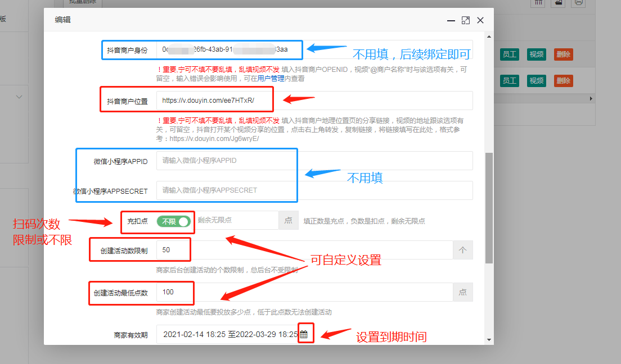
Task: Click 视频 button in upper table row behind dialog
Action: 536,54
